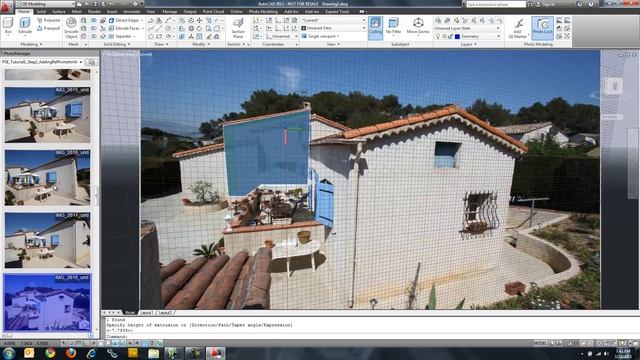Select the Model tab

(x=130, y=313)
